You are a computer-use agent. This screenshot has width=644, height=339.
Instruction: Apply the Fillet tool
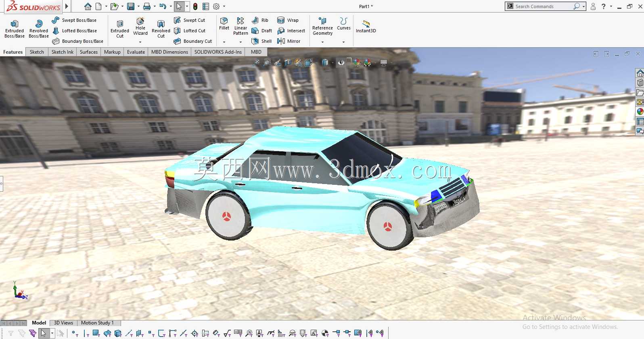tap(224, 24)
